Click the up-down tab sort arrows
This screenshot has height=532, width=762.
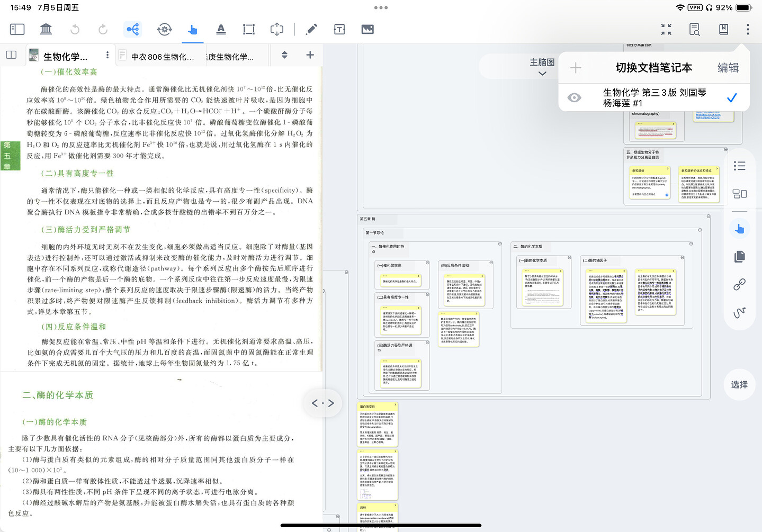click(x=284, y=55)
